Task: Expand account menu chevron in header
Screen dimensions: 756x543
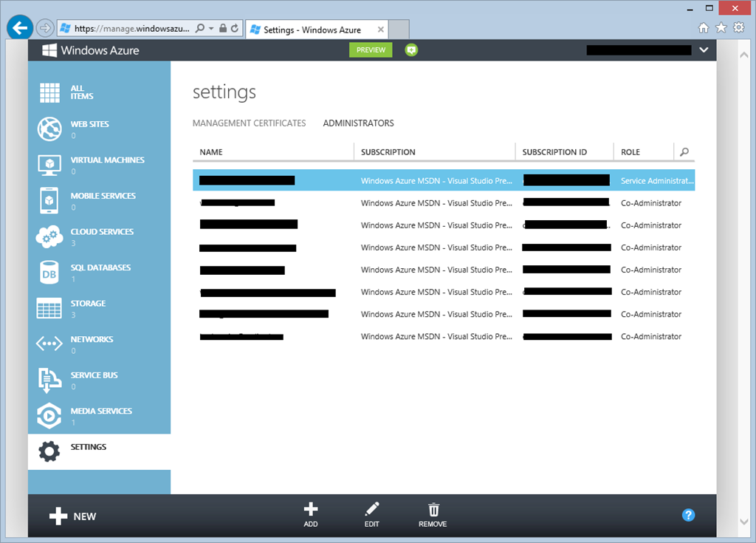Action: pos(704,50)
